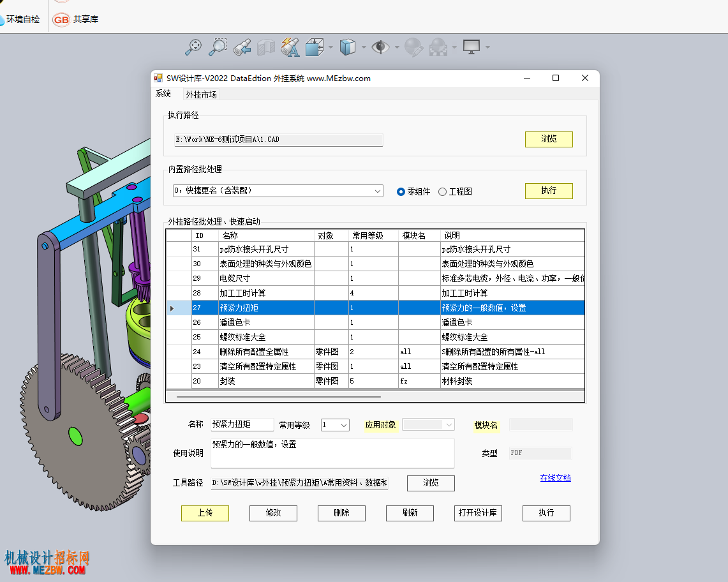The height and width of the screenshot is (582, 728).
Task: Click the 执行路径 path field
Action: click(x=279, y=139)
